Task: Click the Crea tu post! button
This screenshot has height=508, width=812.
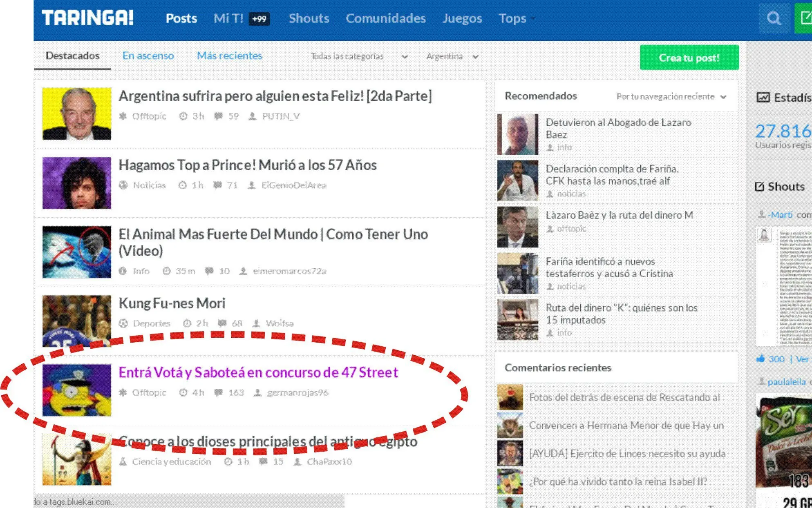Action: (x=689, y=58)
